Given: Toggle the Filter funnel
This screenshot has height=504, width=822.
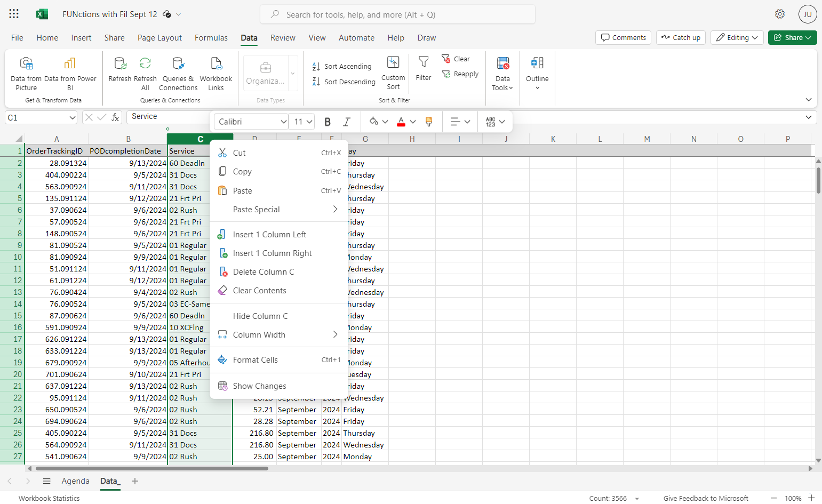Looking at the screenshot, I should (x=424, y=68).
